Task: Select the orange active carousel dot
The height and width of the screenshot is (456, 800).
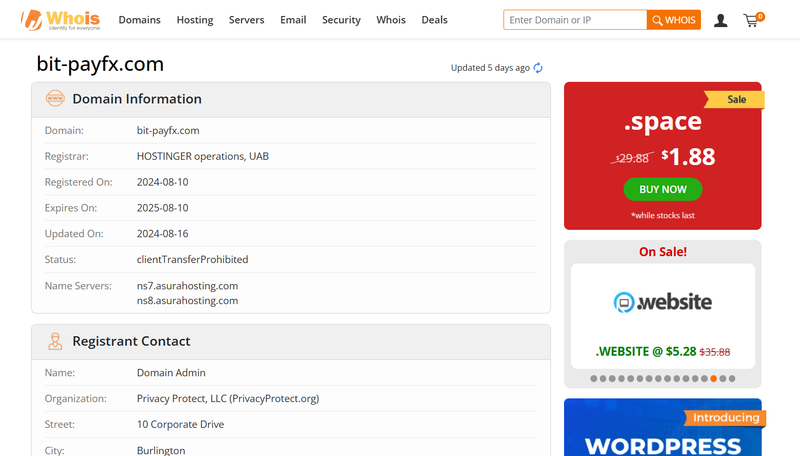Action: pyautogui.click(x=713, y=378)
